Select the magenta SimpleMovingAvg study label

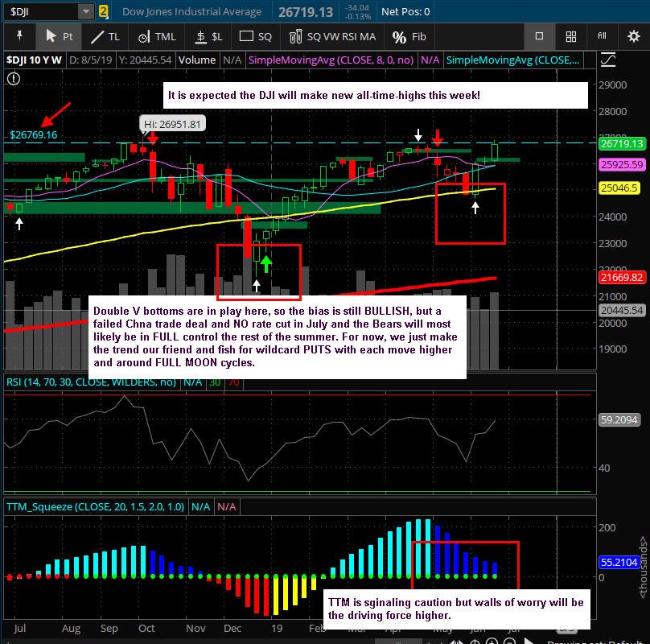(x=331, y=60)
